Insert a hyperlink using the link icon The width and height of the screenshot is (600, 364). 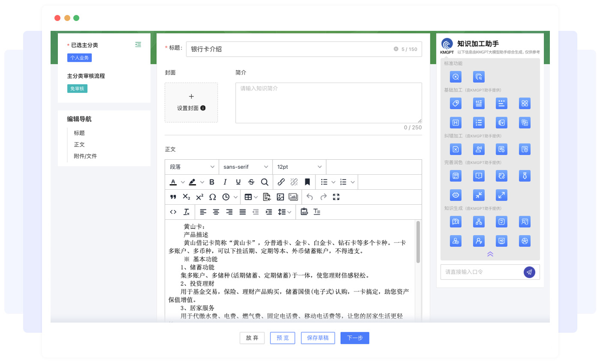point(281,182)
